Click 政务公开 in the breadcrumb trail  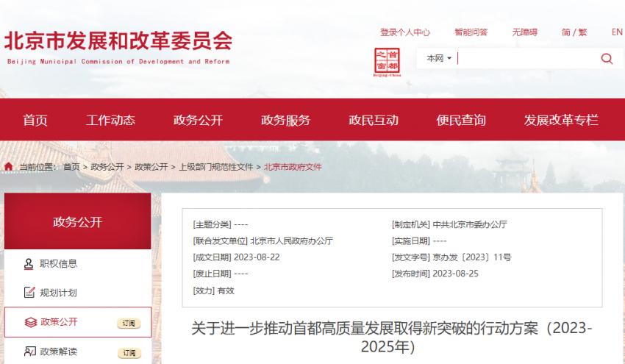[107, 167]
